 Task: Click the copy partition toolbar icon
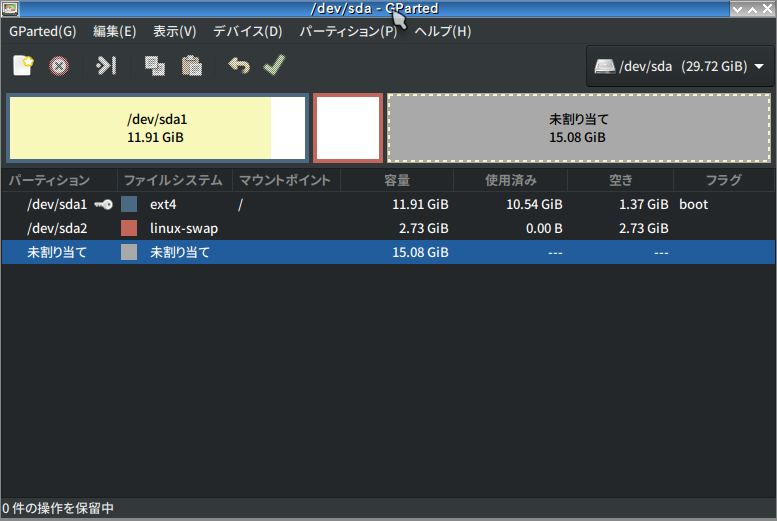tap(155, 65)
